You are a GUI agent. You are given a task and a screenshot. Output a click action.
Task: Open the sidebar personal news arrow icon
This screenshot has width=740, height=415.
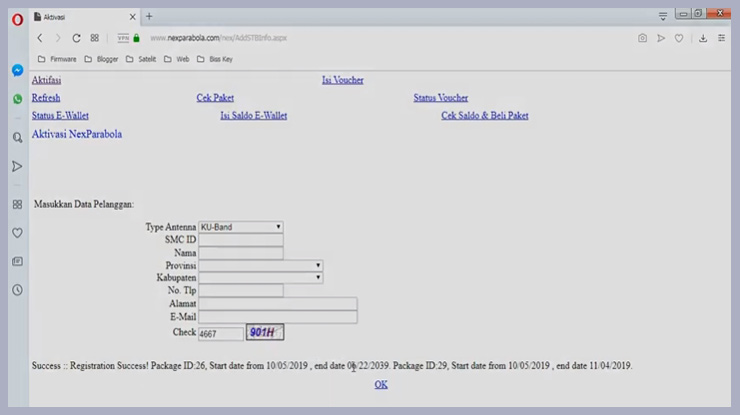[17, 166]
